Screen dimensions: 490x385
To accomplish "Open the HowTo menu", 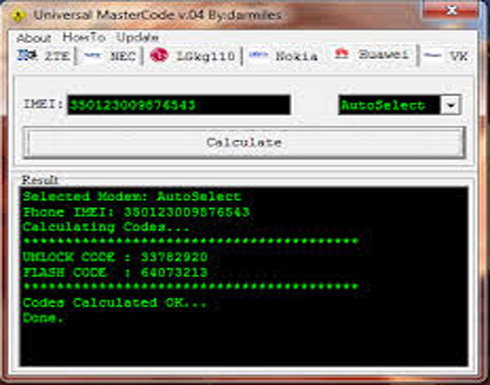I will [x=84, y=37].
